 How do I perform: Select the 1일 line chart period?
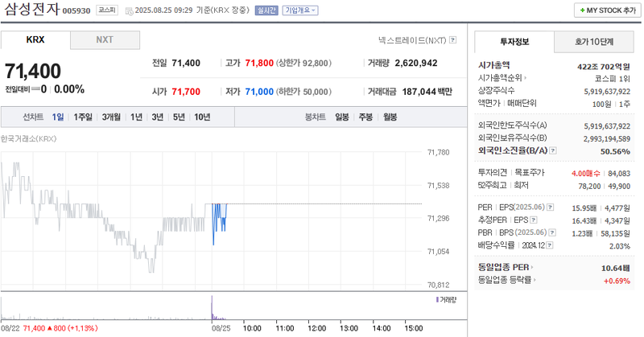57,117
